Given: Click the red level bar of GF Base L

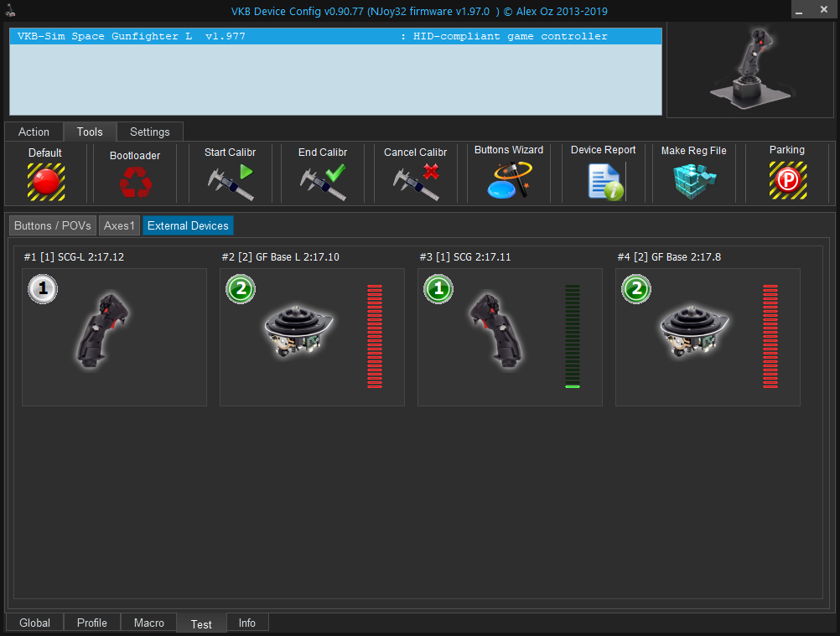Looking at the screenshot, I should 375,336.
